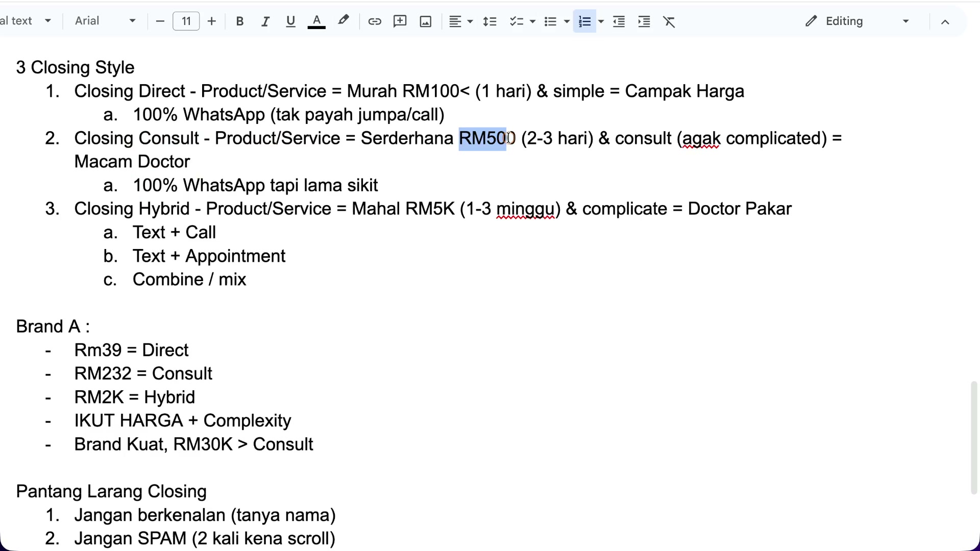
Task: Click the 'RM2K = Hybrid' line
Action: (x=135, y=397)
